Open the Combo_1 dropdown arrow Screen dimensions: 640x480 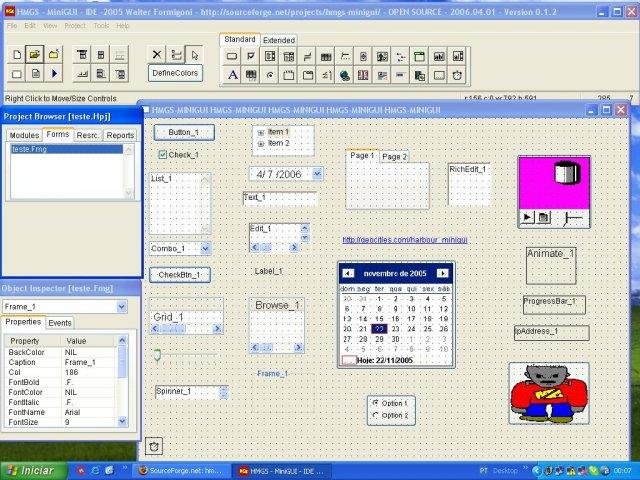pos(205,248)
